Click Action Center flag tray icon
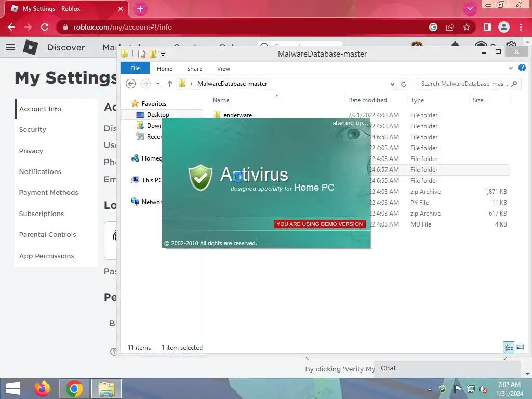532x399 pixels. point(458,389)
